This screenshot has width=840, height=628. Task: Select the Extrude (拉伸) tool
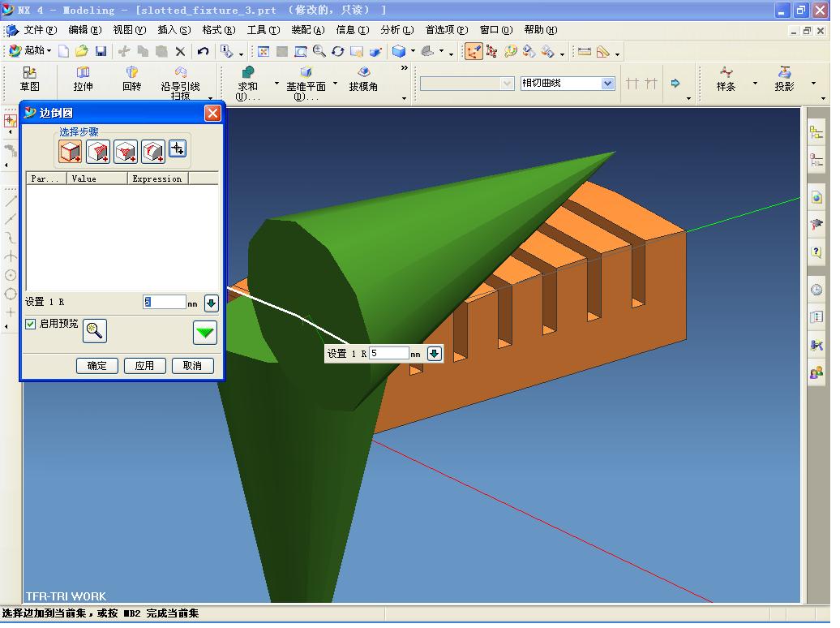click(x=83, y=80)
